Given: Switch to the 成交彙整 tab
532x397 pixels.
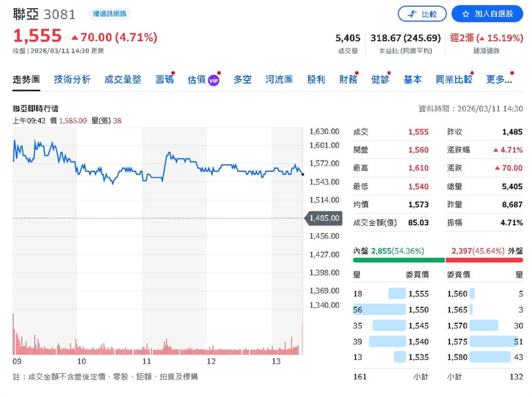Looking at the screenshot, I should 123,79.
